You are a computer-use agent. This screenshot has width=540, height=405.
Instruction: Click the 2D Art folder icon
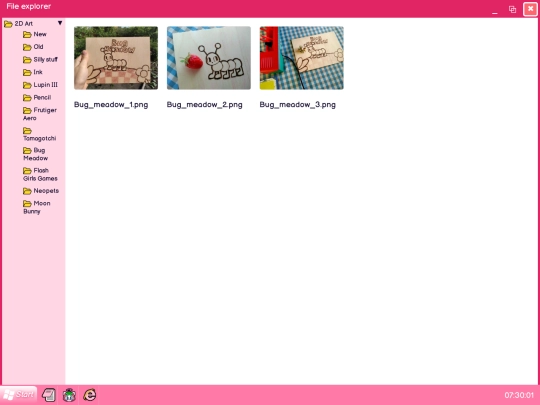point(8,24)
